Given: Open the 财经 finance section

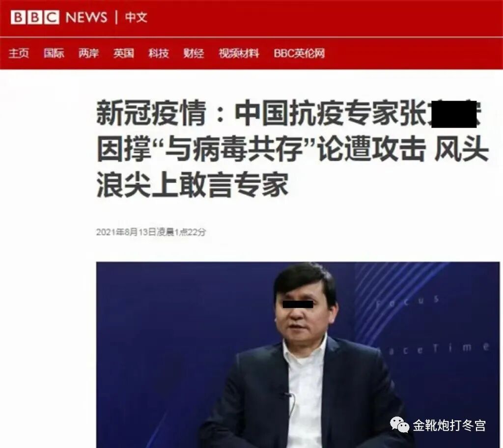Looking at the screenshot, I should click(194, 53).
